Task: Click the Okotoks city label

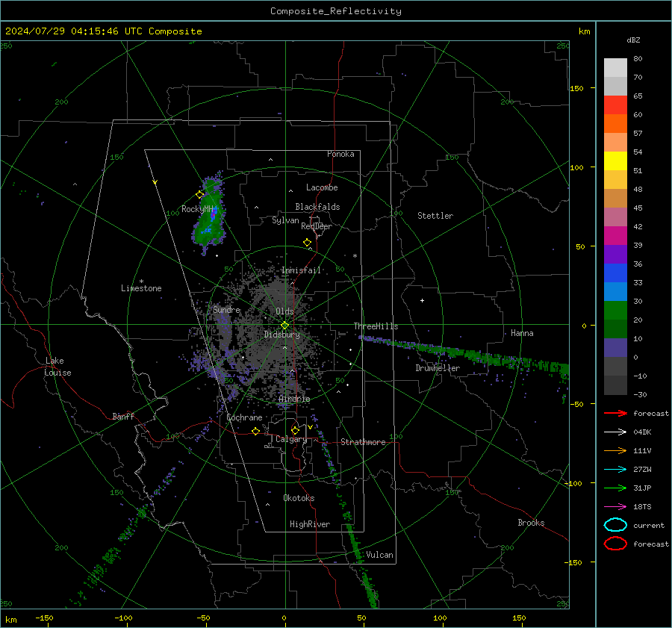Action: tap(299, 498)
